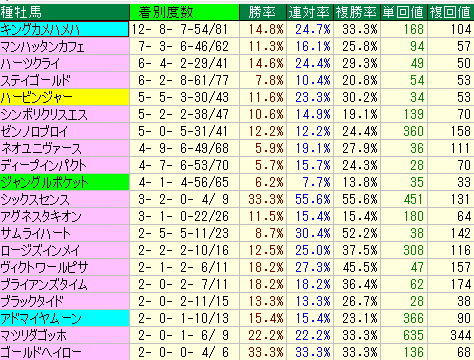Image resolution: width=474 pixels, height=360 pixels.
Task: Select the green ジャングルポケット sire cell
Action: point(64,182)
